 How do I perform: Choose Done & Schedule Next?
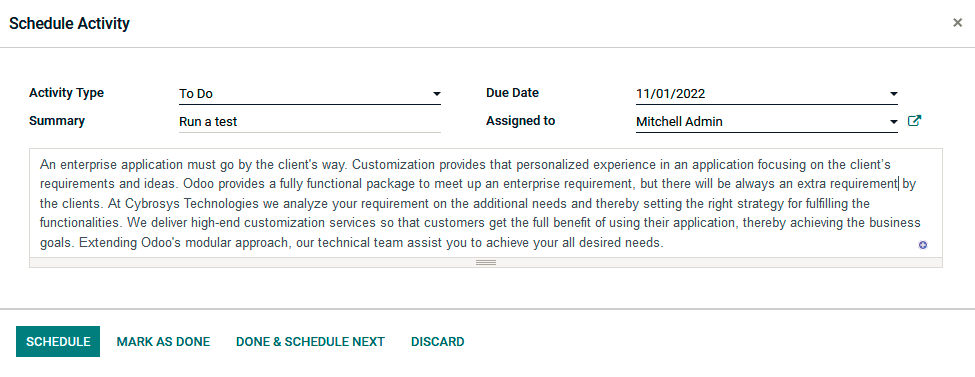pos(310,342)
